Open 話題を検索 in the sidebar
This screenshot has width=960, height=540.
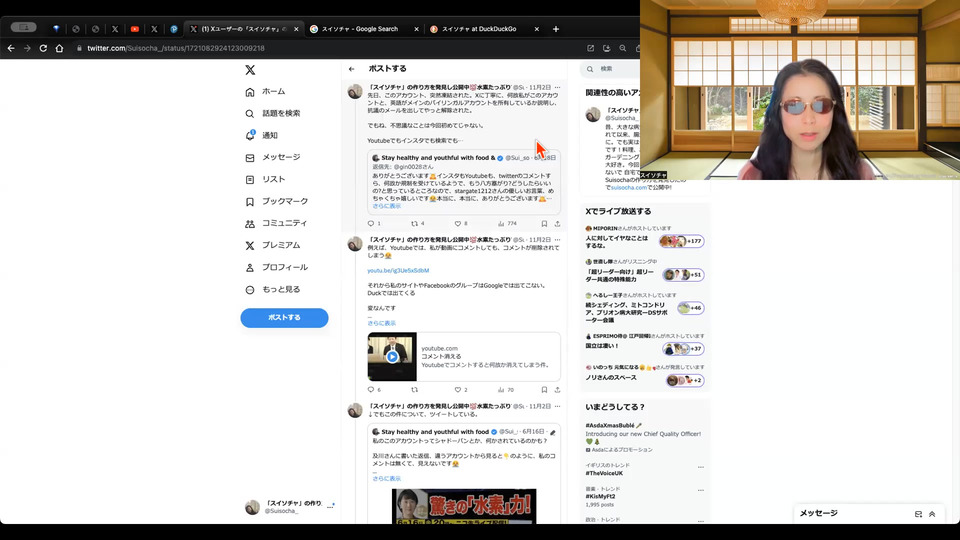pyautogui.click(x=272, y=113)
